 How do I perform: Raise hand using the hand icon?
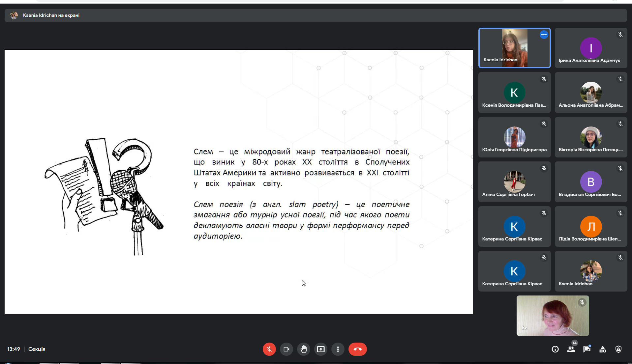[303, 349]
